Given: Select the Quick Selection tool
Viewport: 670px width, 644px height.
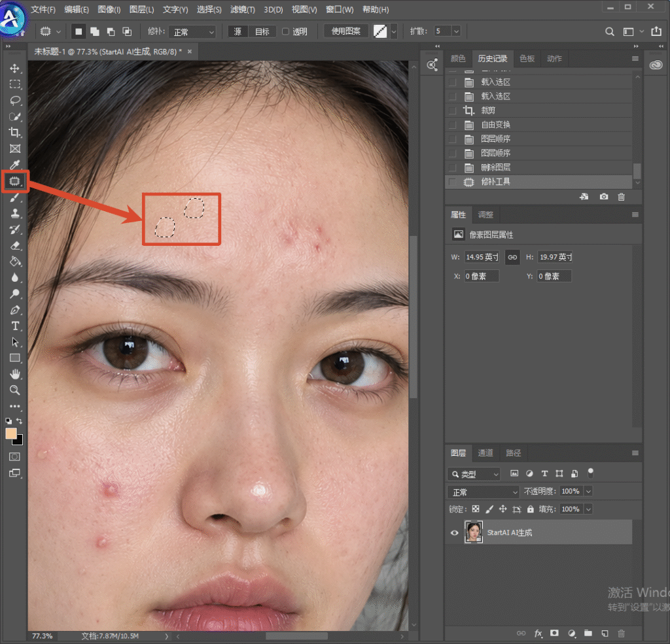Looking at the screenshot, I should click(15, 116).
